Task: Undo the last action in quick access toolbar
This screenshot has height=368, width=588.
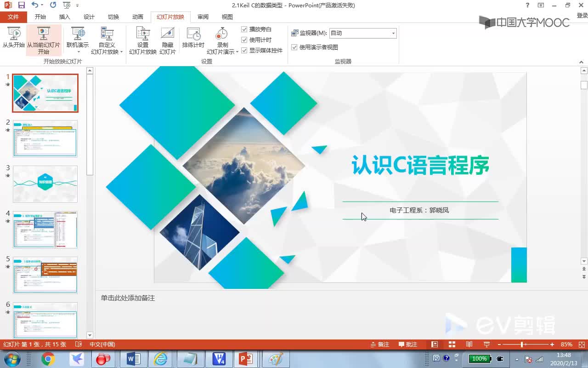Action: coord(35,6)
